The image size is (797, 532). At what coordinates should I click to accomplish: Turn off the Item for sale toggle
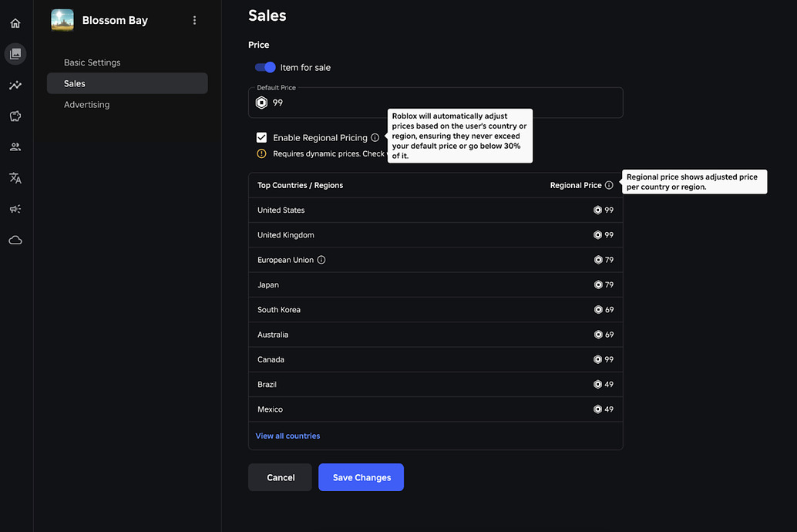[264, 67]
